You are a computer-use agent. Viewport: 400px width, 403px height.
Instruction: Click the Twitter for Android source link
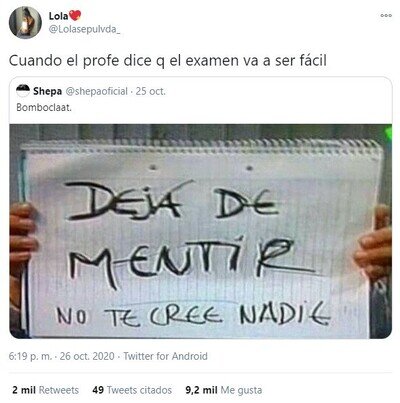coord(165,356)
